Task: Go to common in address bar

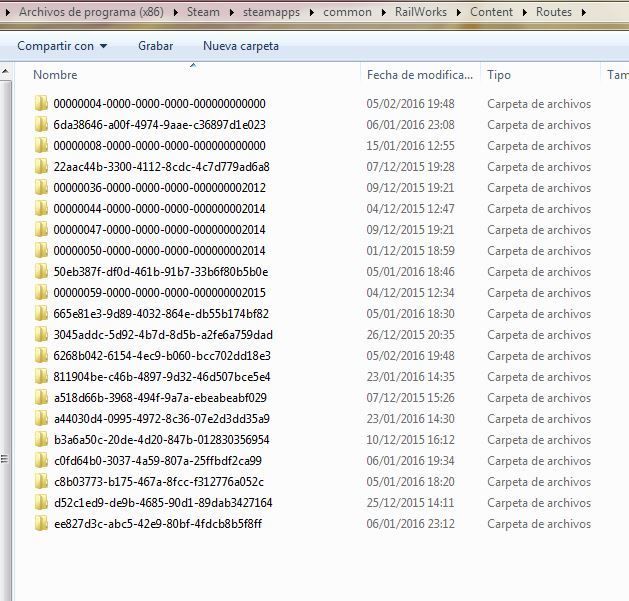Action: 347,12
